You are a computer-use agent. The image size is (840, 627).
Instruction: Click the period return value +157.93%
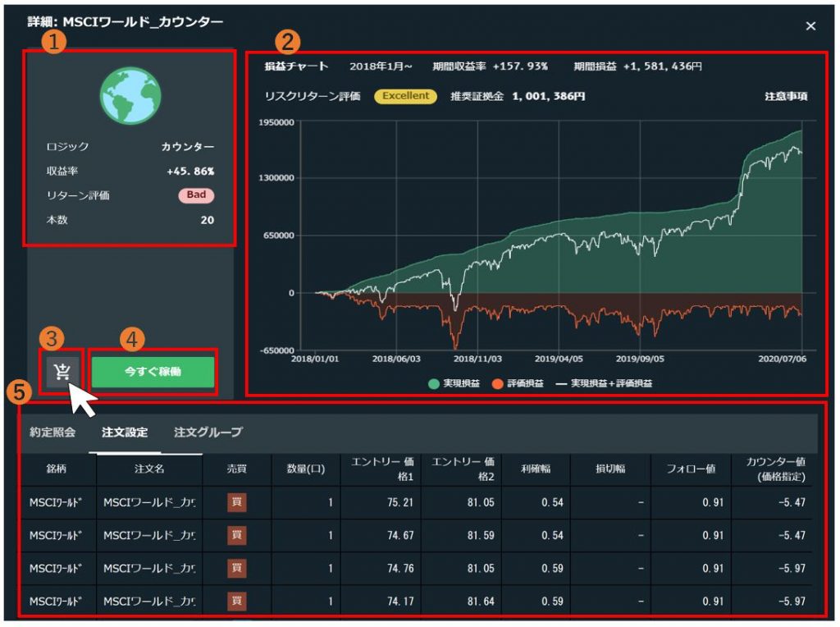pyautogui.click(x=520, y=66)
